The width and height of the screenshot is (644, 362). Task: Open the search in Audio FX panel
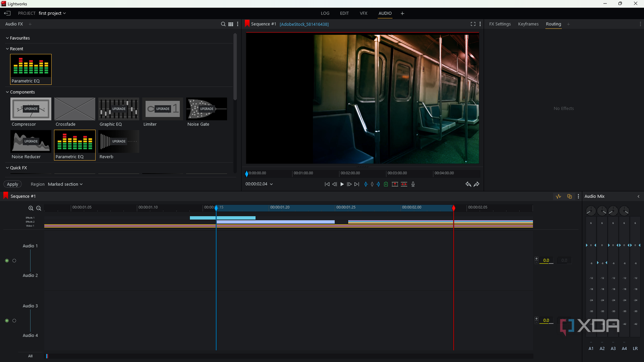pos(223,24)
